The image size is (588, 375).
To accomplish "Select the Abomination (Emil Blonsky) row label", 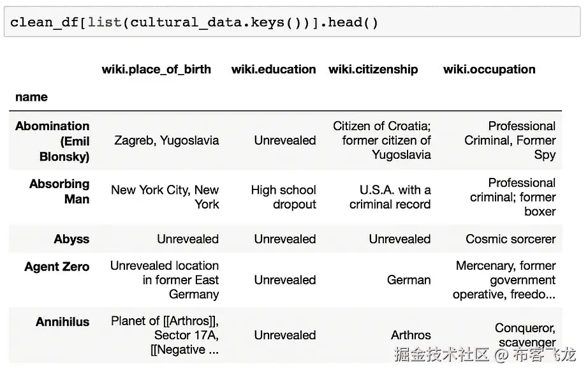I will (52, 141).
